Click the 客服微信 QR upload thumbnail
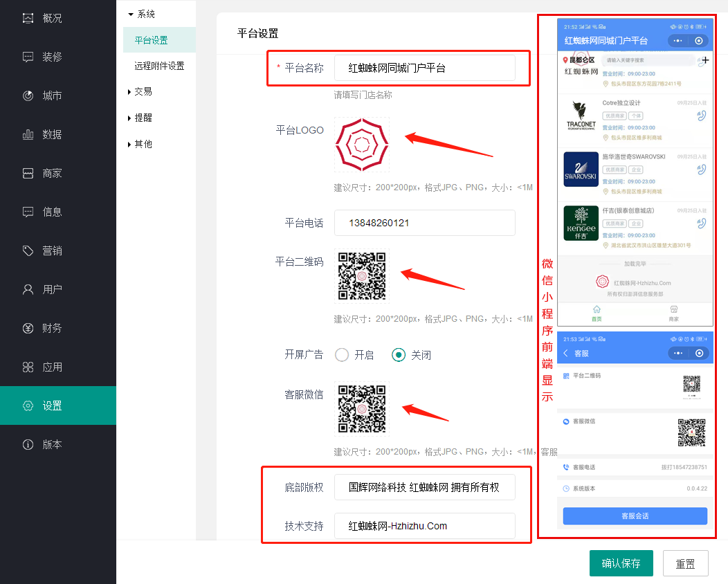 click(x=362, y=409)
